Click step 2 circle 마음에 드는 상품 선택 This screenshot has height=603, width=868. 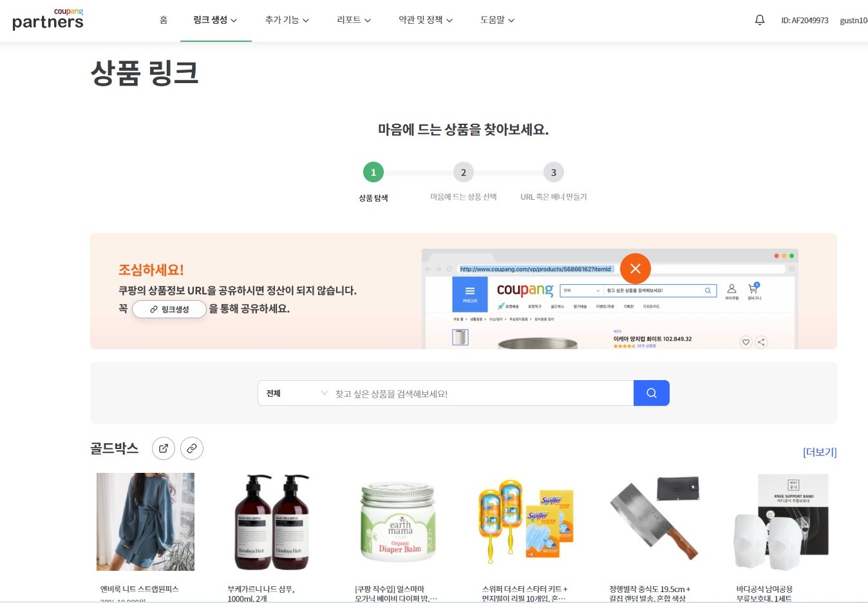tap(464, 172)
